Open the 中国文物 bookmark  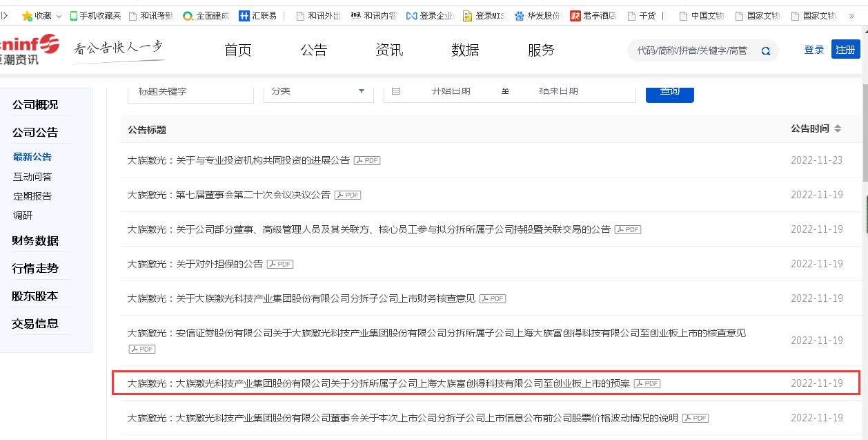coord(702,15)
